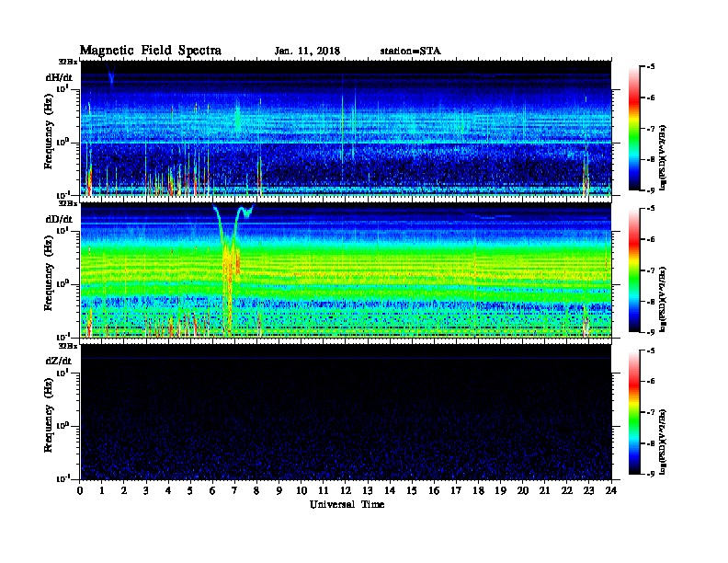Image resolution: width=728 pixels, height=563 pixels.
Task: Click the -7 label on dH/dt color scale
Action: (x=651, y=129)
